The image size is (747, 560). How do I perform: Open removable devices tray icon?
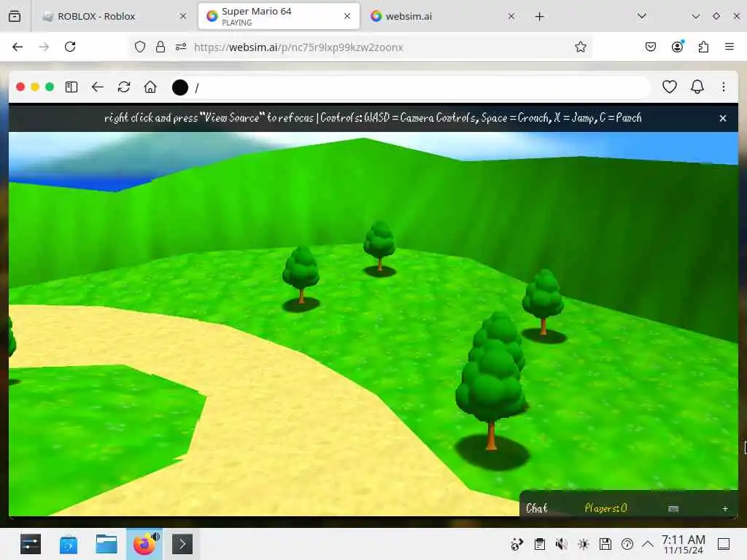(605, 544)
